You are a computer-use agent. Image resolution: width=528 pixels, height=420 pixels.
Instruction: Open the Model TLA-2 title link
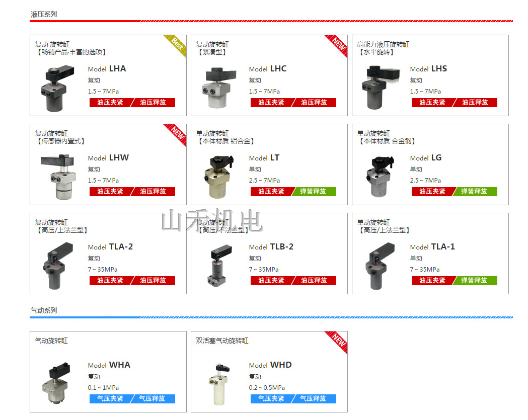(x=110, y=246)
